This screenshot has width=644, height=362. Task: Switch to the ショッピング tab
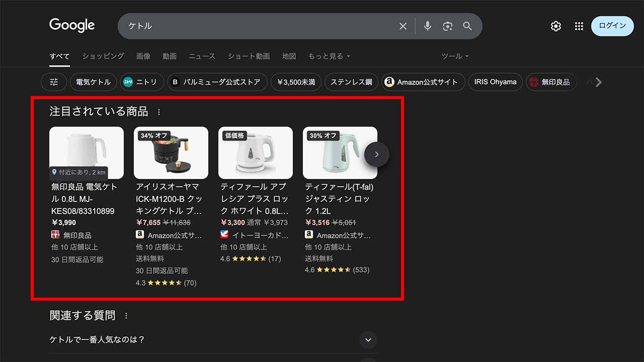click(x=103, y=56)
